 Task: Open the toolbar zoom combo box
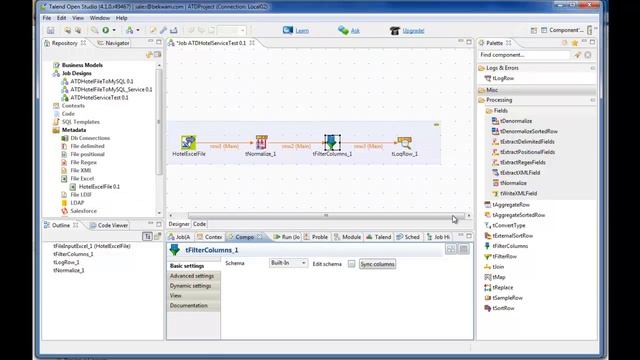[231, 31]
